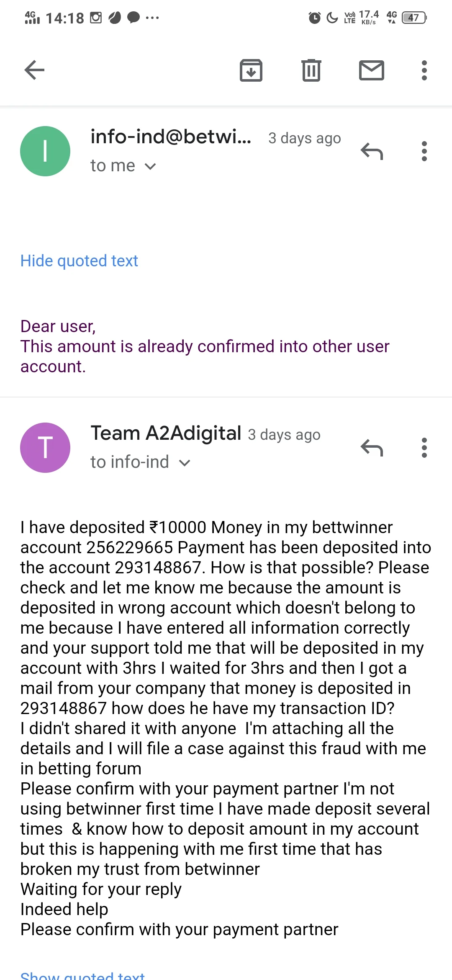Hide quoted text in first message

click(x=79, y=261)
